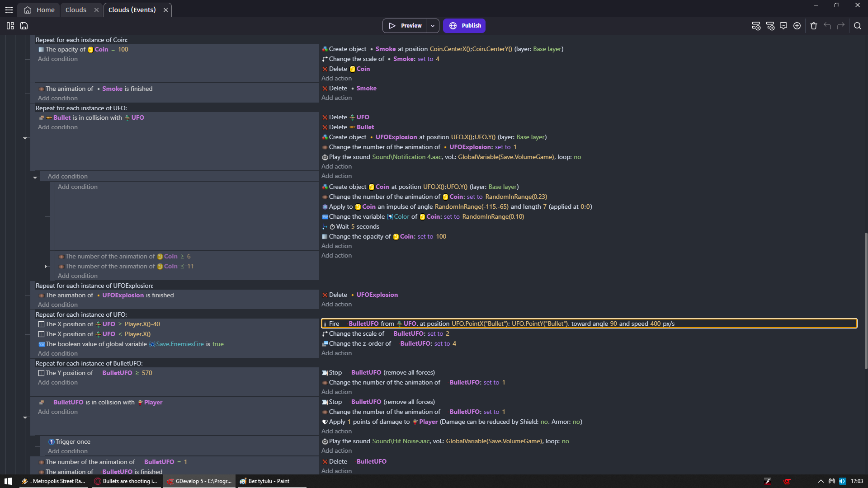Click the Y position of BulletUFO ≥ 570 condition
The height and width of the screenshot is (488, 868).
(x=96, y=373)
